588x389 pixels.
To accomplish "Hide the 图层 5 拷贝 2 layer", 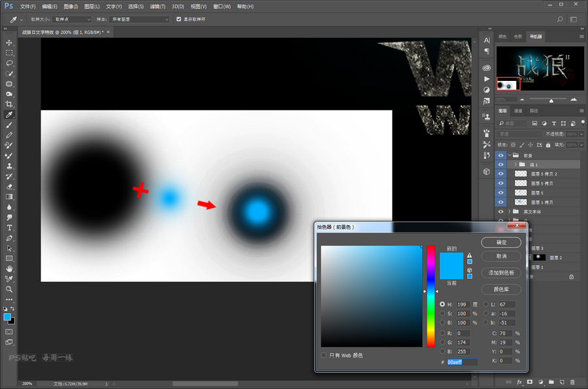I will (x=500, y=174).
